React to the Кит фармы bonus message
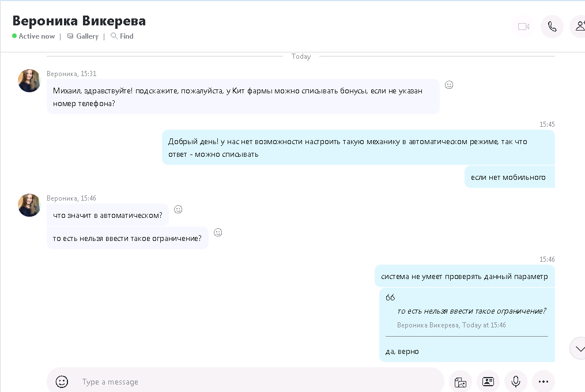The width and height of the screenshot is (585, 392). pyautogui.click(x=449, y=85)
